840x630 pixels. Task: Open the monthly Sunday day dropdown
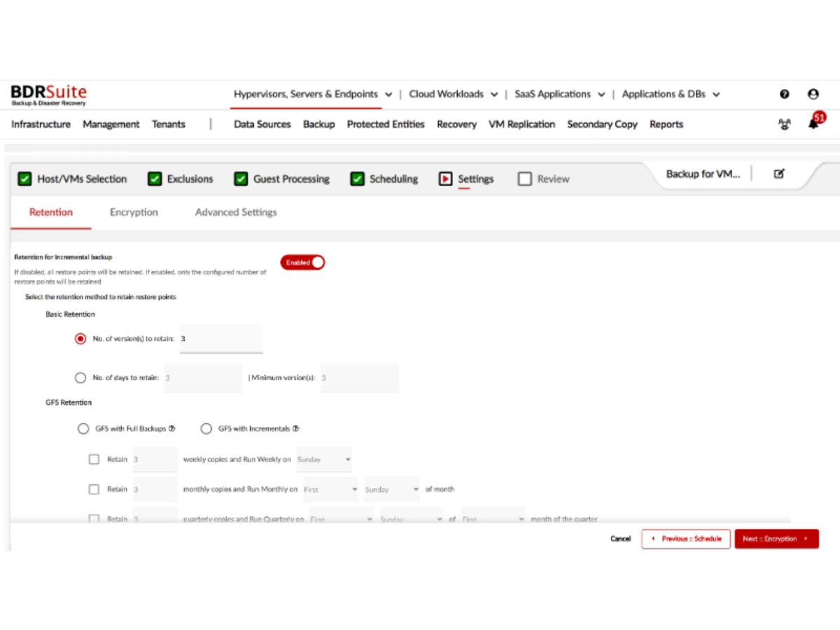coord(392,490)
